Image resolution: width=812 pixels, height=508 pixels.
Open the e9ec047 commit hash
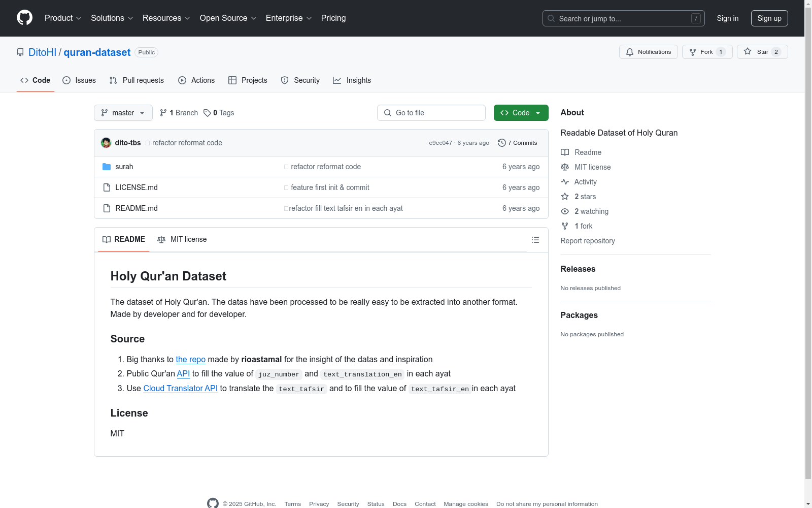click(x=441, y=143)
